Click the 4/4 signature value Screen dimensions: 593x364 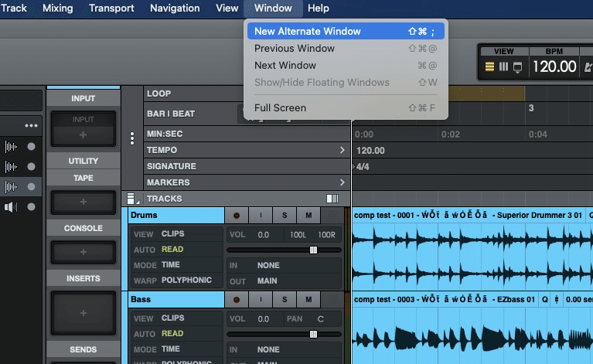363,167
